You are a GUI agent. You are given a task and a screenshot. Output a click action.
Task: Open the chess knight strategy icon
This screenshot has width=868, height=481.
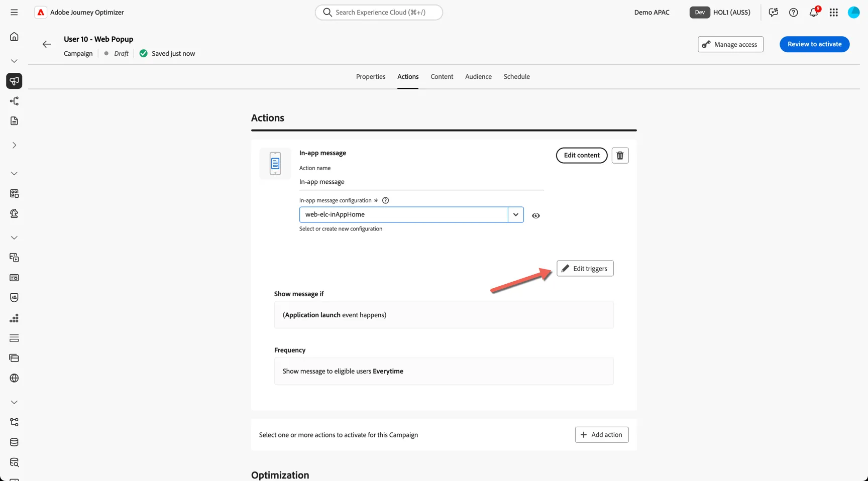14,213
